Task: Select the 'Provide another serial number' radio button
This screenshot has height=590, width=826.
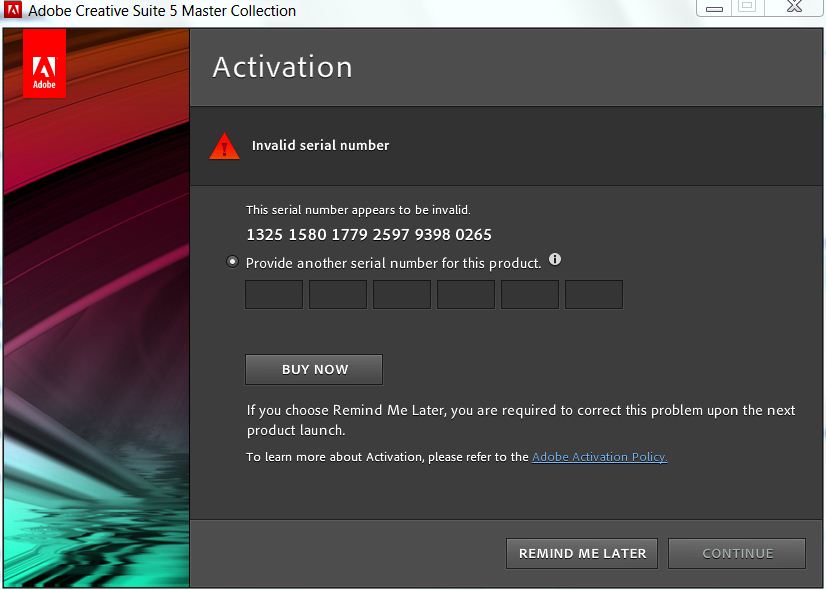Action: pos(232,261)
